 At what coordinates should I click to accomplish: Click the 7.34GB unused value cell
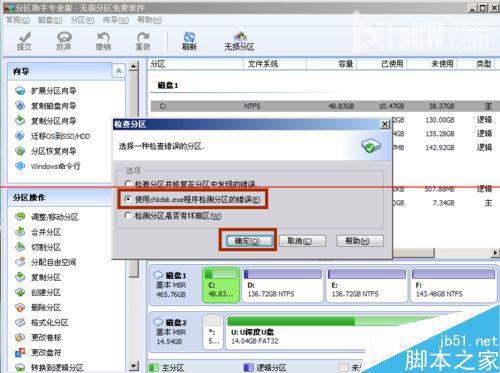coord(444,203)
